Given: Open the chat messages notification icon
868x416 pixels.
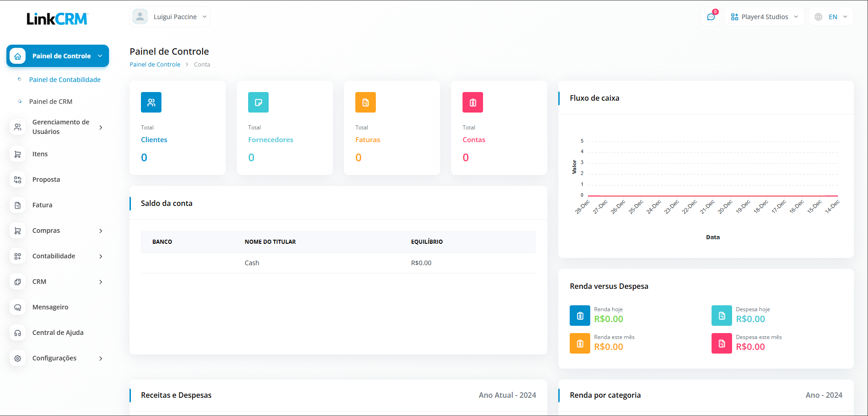Looking at the screenshot, I should (711, 17).
